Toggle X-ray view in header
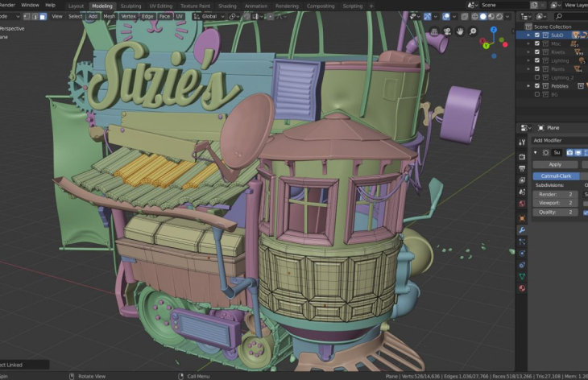Image resolution: width=588 pixels, height=380 pixels. click(x=465, y=16)
